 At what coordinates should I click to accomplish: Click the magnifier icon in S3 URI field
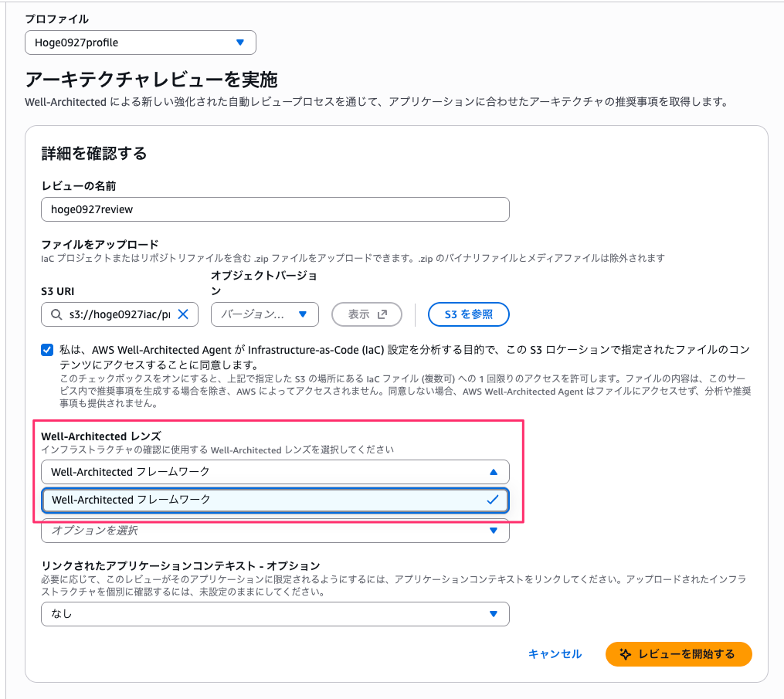(x=56, y=314)
